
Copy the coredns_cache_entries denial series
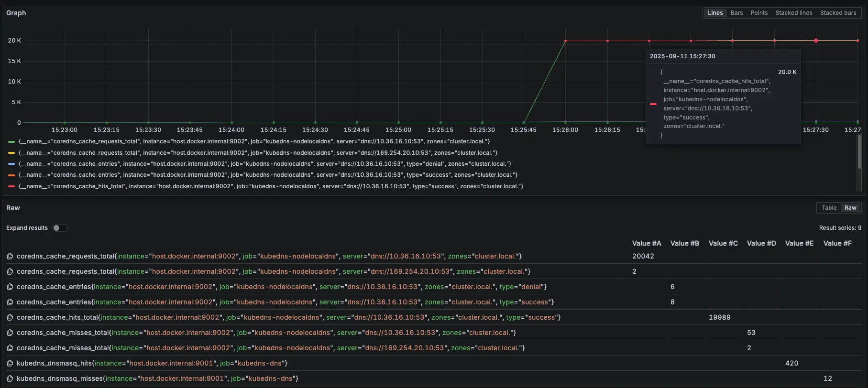tap(10, 287)
